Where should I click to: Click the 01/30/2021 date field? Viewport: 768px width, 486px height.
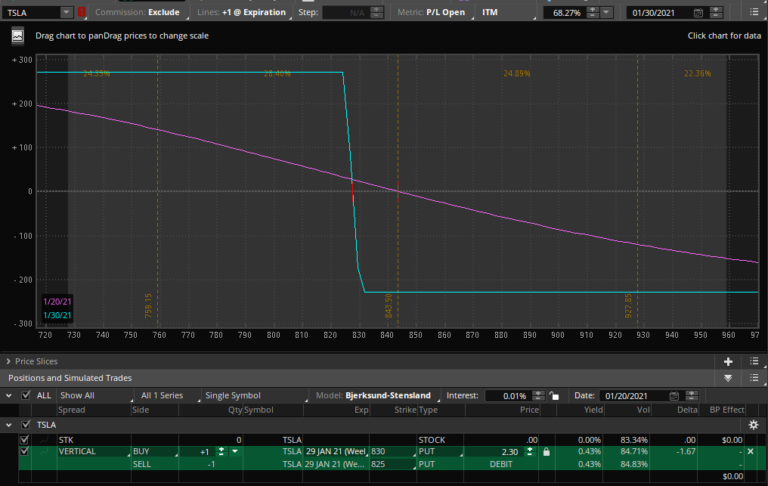point(660,13)
